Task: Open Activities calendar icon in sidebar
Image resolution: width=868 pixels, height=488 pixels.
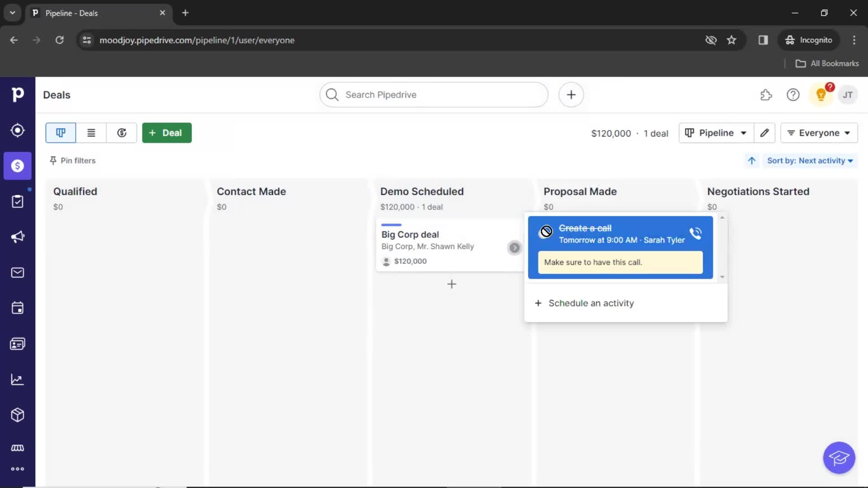Action: (x=18, y=308)
